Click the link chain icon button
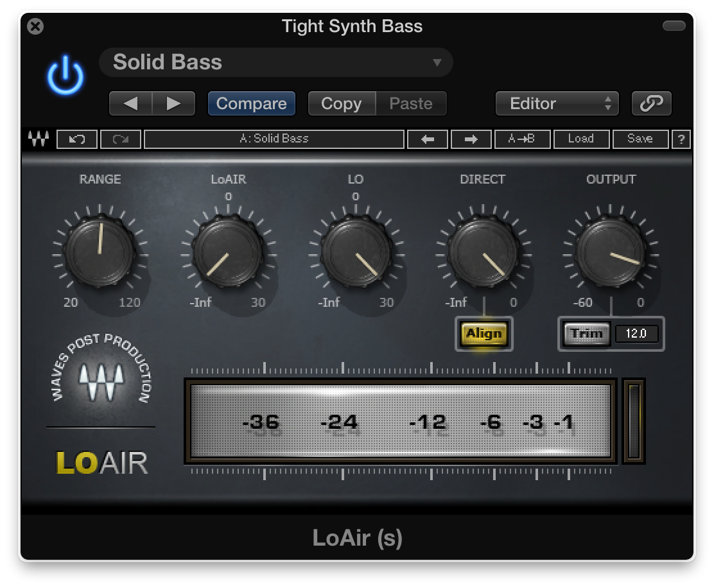Image resolution: width=714 pixels, height=588 pixels. pos(651,103)
